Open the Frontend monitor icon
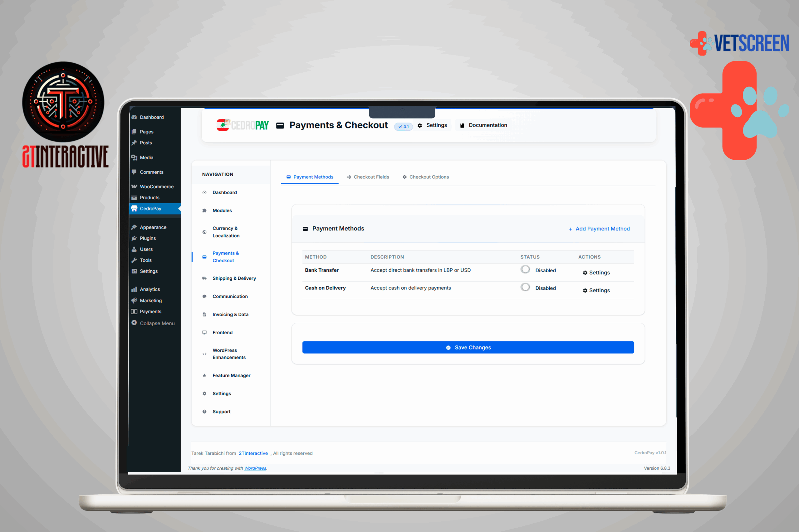Image resolution: width=799 pixels, height=532 pixels. point(204,332)
